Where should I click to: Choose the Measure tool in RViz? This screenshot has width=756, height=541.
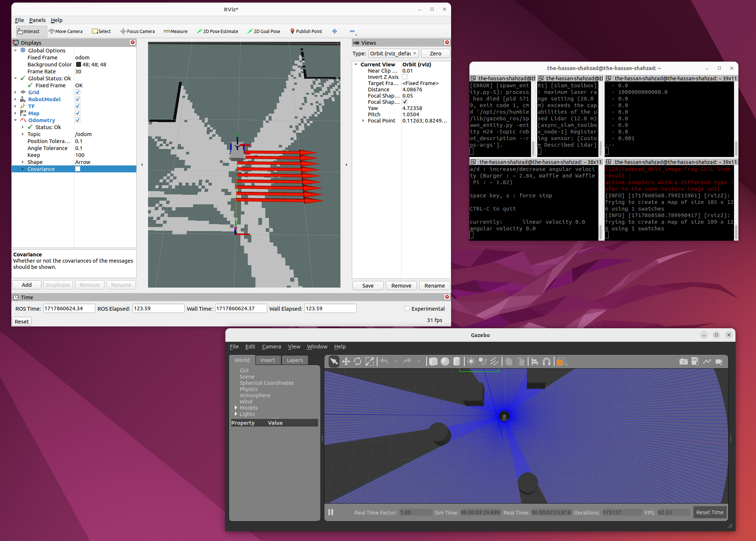coord(176,31)
